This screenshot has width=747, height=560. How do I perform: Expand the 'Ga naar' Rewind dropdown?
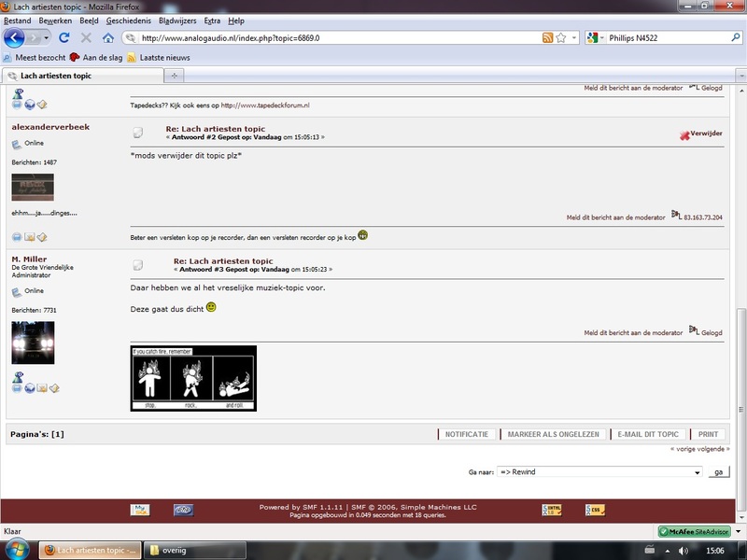(x=695, y=472)
